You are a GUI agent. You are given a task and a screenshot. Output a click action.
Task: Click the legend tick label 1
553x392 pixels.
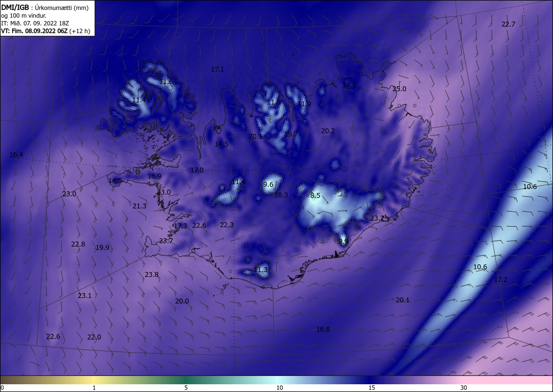94,388
